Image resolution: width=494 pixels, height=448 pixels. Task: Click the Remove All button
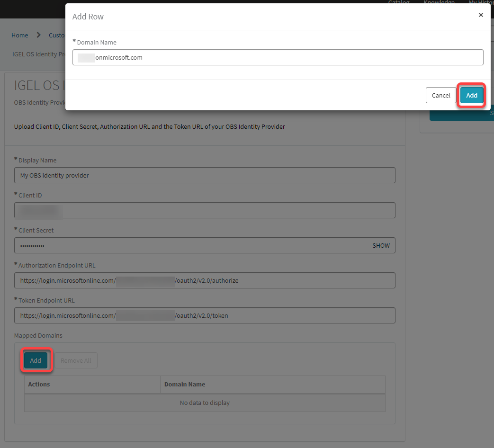(x=76, y=360)
